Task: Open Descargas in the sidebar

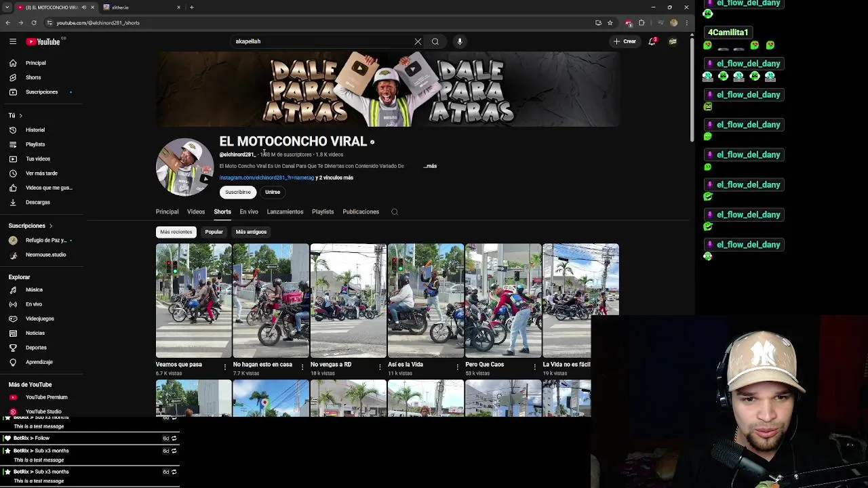Action: point(38,202)
